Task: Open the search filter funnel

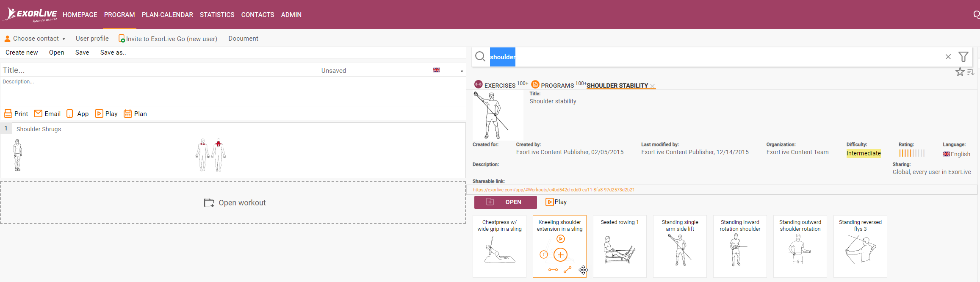Action: [x=963, y=57]
